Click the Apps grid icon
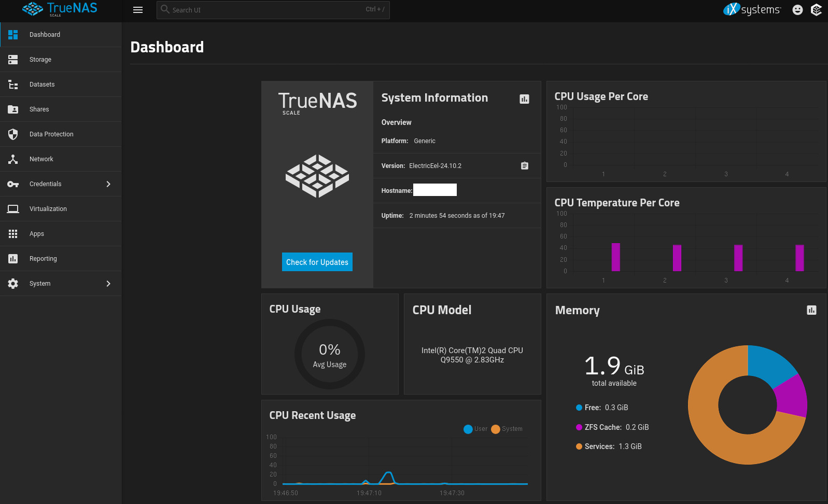The width and height of the screenshot is (828, 504). pyautogui.click(x=13, y=234)
